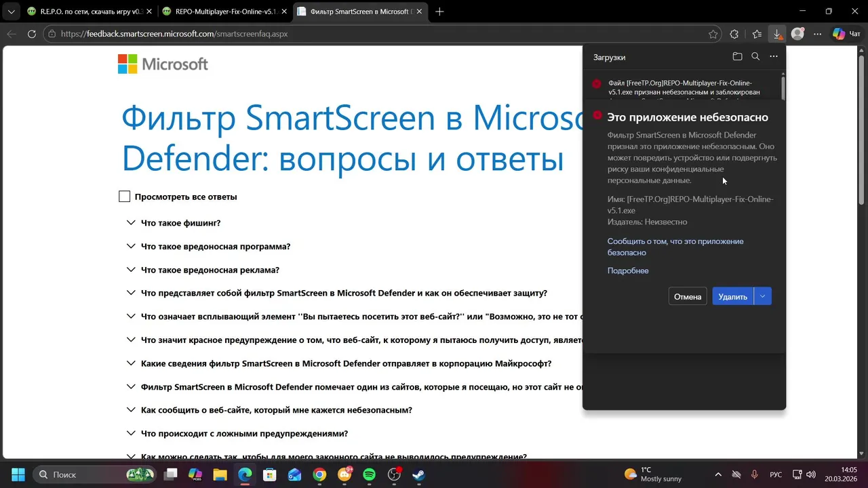View site information lock icon
Image resolution: width=868 pixels, height=488 pixels.
52,34
